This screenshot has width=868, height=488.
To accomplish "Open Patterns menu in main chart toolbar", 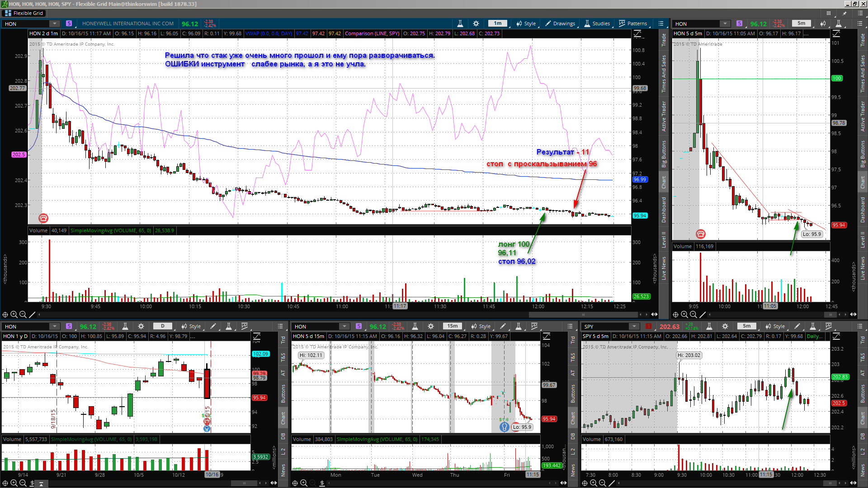I will (x=633, y=23).
